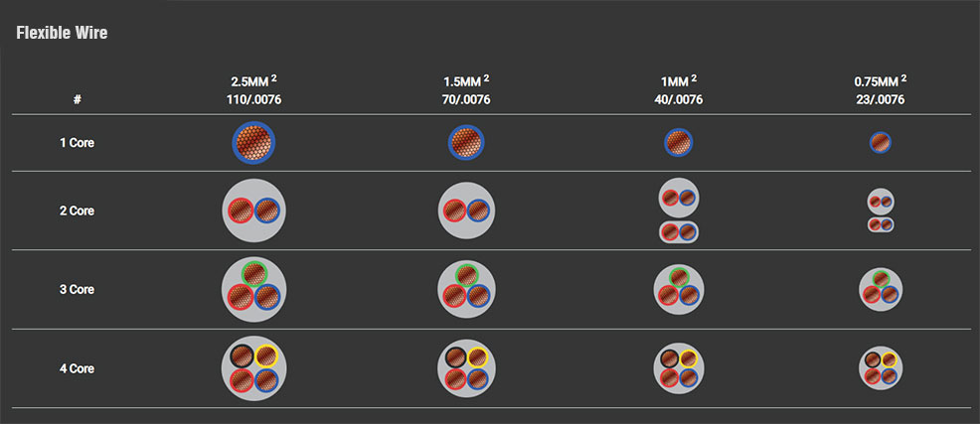980x424 pixels.
Task: Pick the 1.5MM 3 Core cable icon
Action: [x=466, y=289]
